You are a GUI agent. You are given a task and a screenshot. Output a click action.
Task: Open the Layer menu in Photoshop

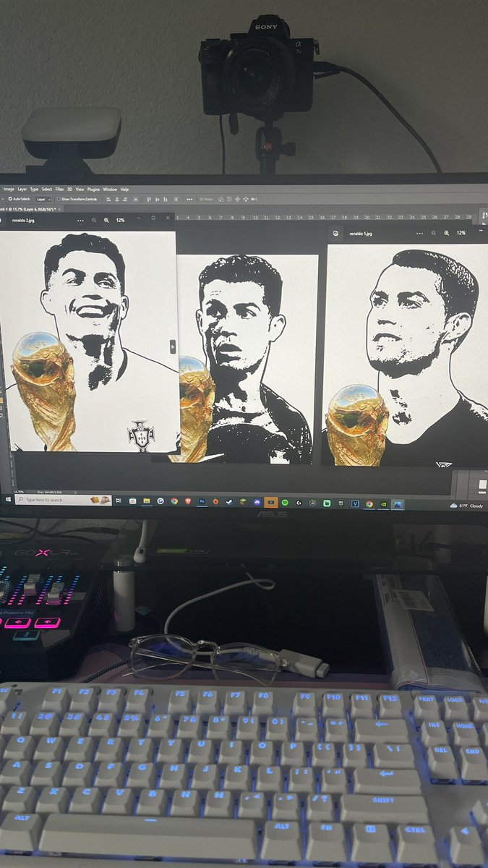(x=22, y=190)
